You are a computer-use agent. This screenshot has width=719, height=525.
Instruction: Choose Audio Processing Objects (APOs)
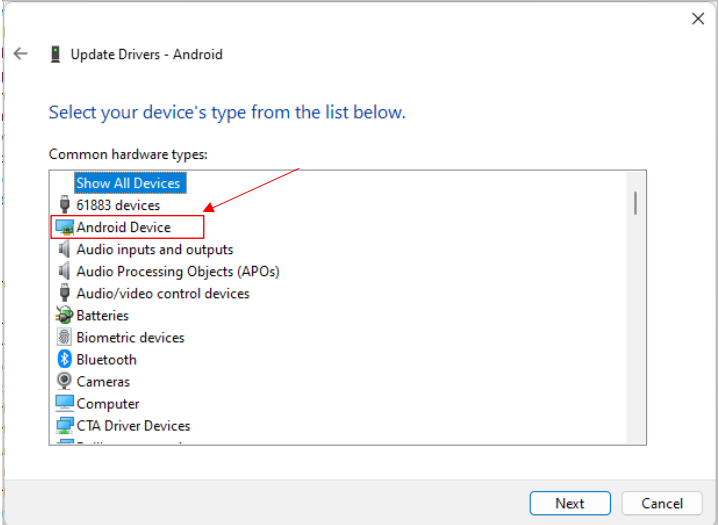[x=177, y=271]
